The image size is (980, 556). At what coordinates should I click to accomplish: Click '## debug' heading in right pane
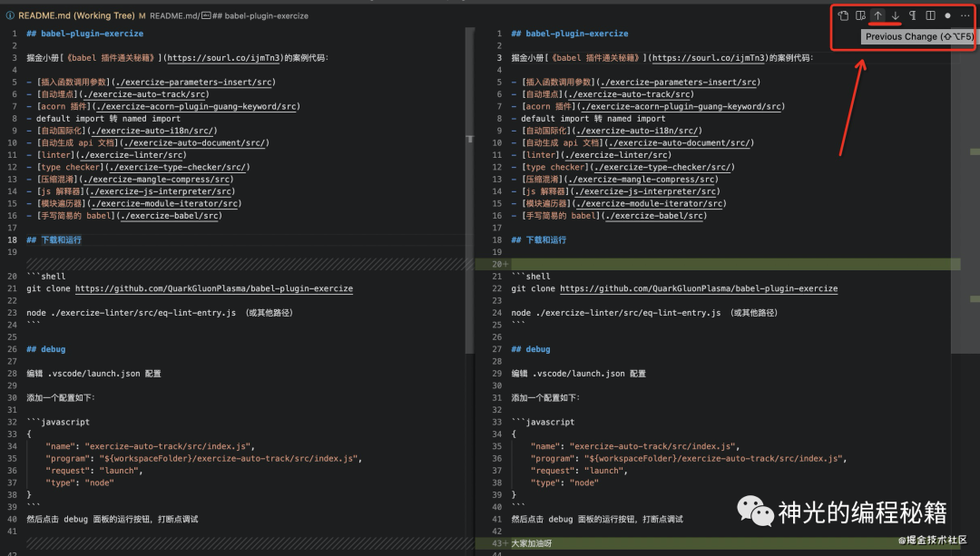coord(531,349)
